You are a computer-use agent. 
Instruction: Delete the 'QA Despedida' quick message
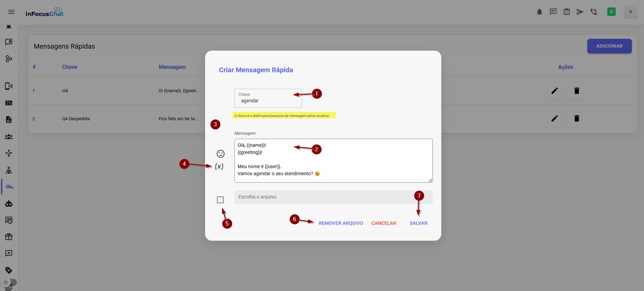577,118
